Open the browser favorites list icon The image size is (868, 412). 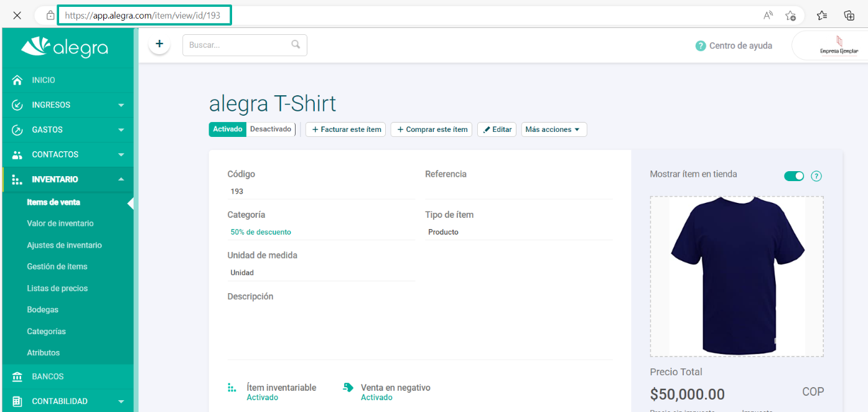[822, 16]
